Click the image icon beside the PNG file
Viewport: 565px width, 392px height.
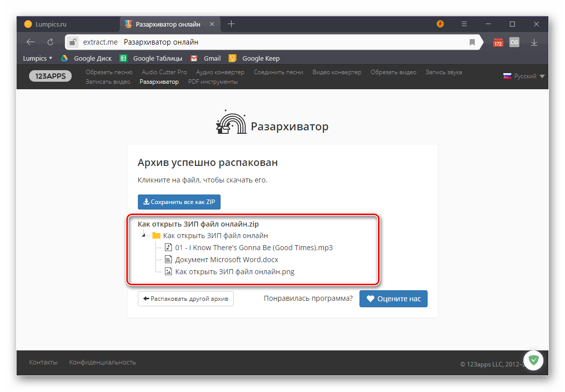pyautogui.click(x=168, y=271)
